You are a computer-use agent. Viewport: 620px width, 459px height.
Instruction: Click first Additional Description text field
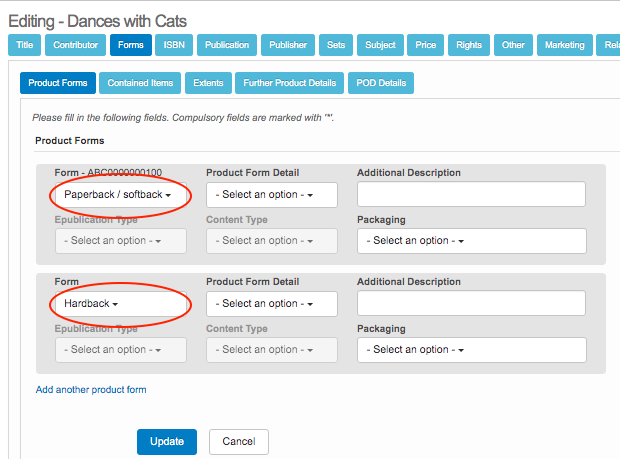[x=470, y=195]
